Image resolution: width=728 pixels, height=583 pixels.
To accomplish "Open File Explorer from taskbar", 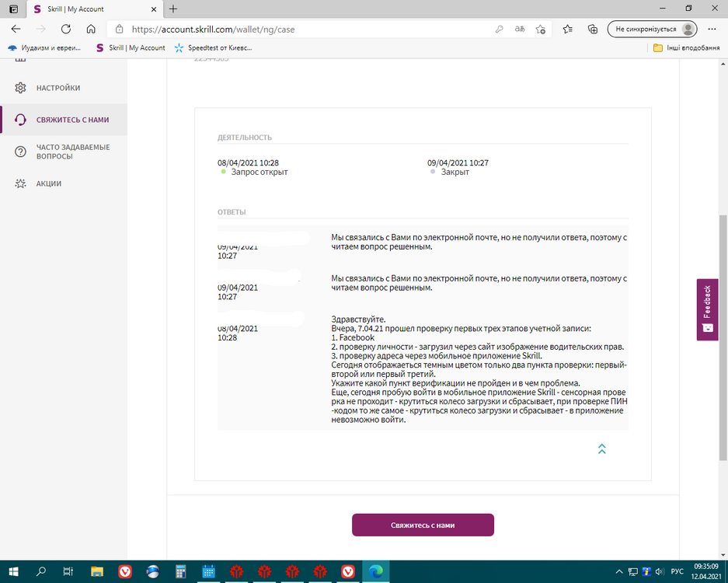I will pos(96,571).
